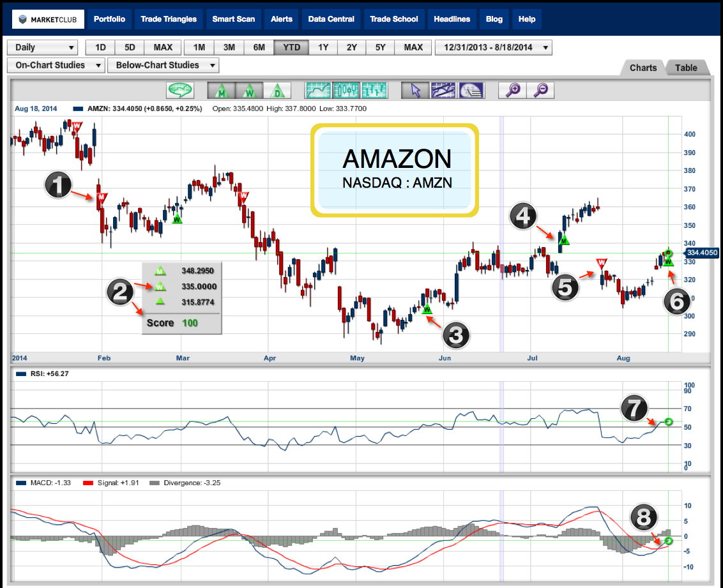Switch to OHLC bar chart icon
Viewport: 723px width, 588px height.
point(374,90)
